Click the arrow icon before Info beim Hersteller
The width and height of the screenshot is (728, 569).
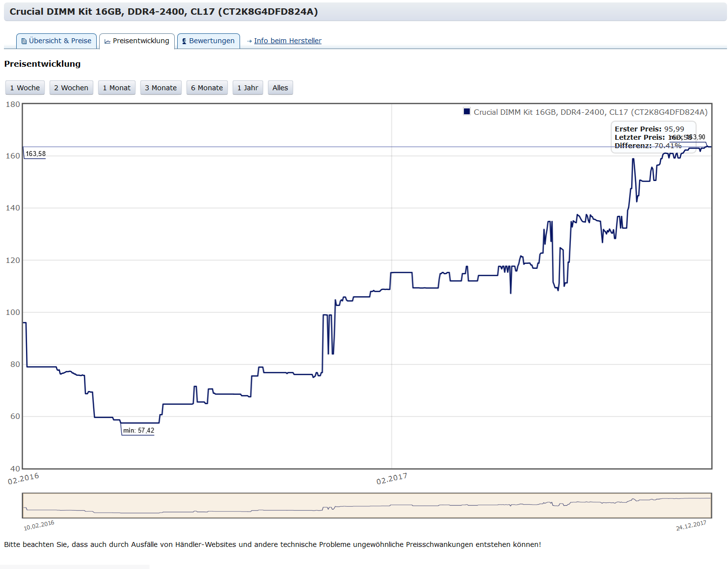point(249,41)
